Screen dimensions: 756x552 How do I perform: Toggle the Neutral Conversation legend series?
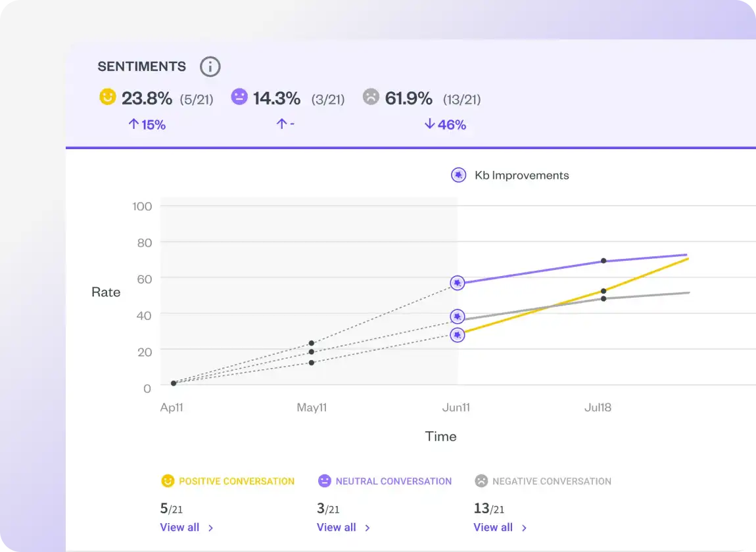(385, 481)
